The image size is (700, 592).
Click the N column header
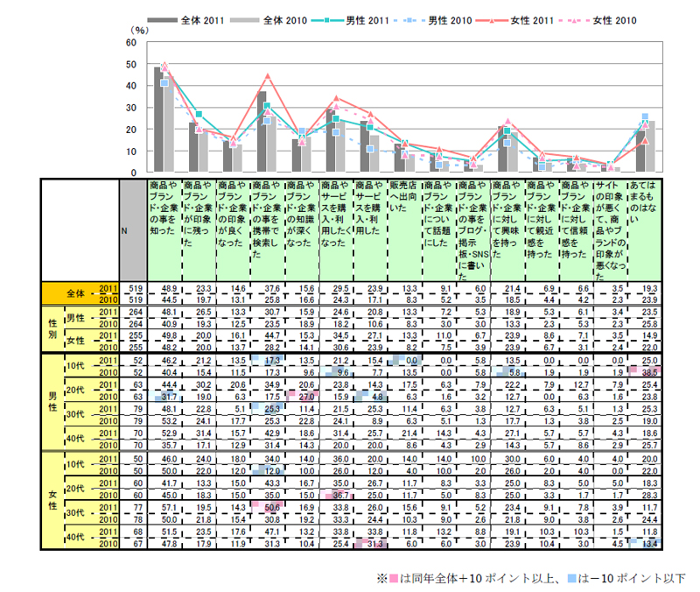[x=133, y=229]
